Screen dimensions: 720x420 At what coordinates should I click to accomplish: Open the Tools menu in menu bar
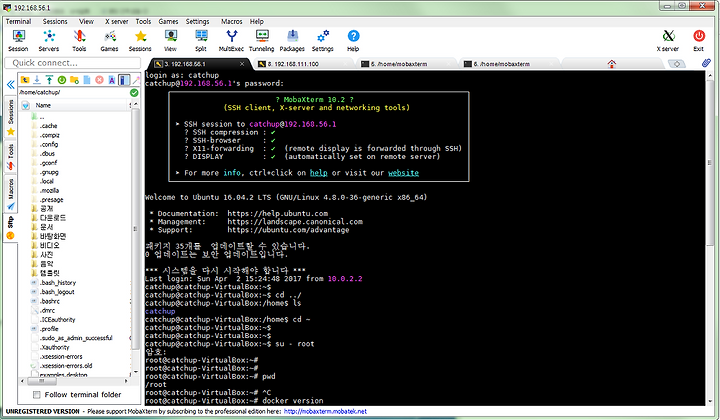[143, 22]
